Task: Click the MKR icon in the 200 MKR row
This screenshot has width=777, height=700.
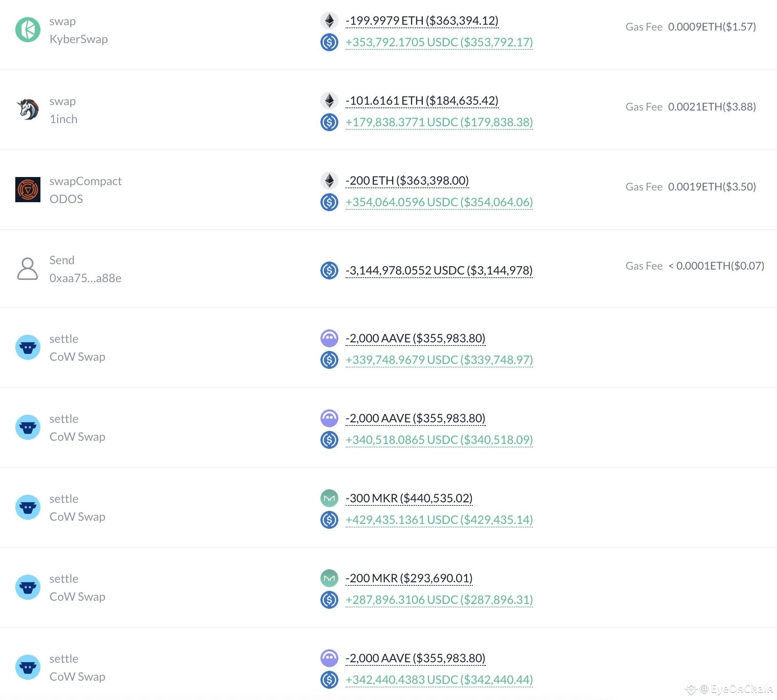Action: (329, 578)
